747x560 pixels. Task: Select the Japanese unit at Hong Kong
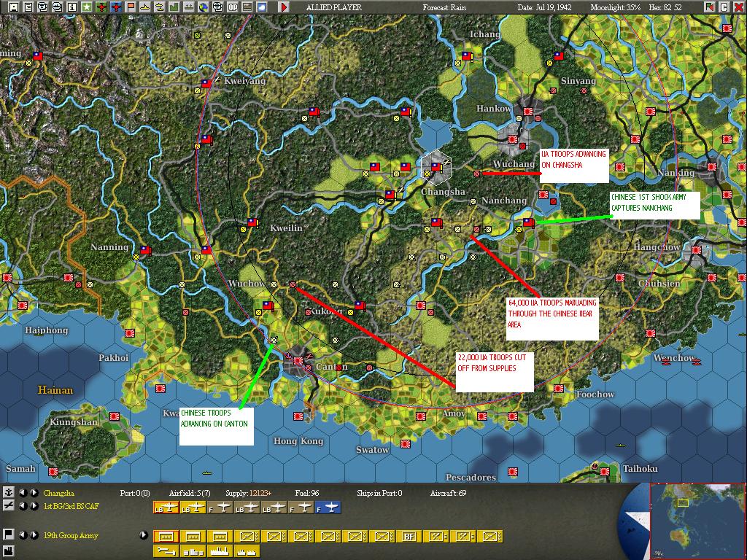298,416
